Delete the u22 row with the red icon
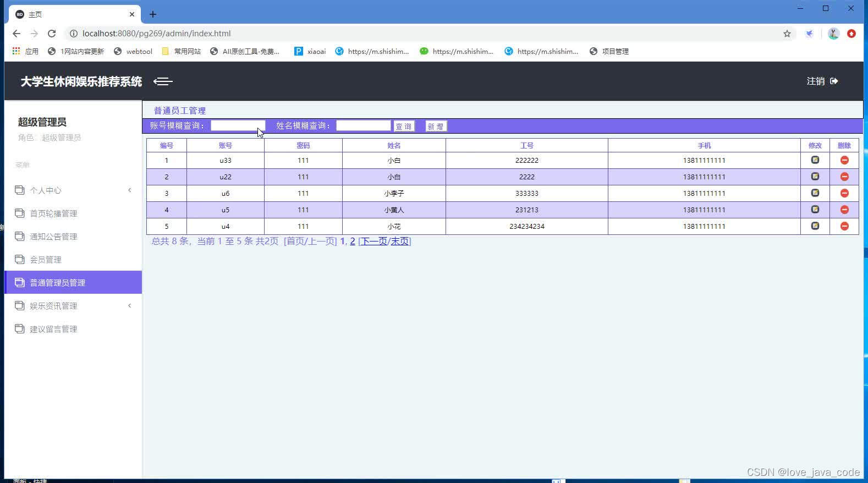 (844, 177)
